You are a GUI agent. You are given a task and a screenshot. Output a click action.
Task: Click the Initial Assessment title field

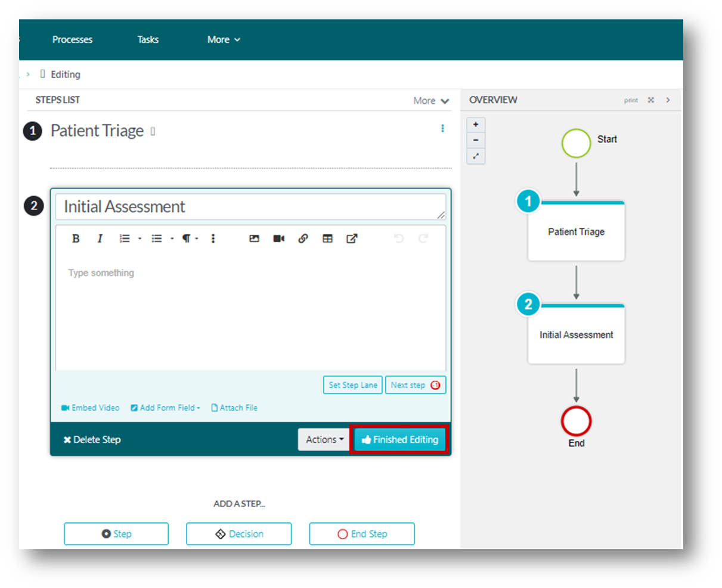coord(250,206)
